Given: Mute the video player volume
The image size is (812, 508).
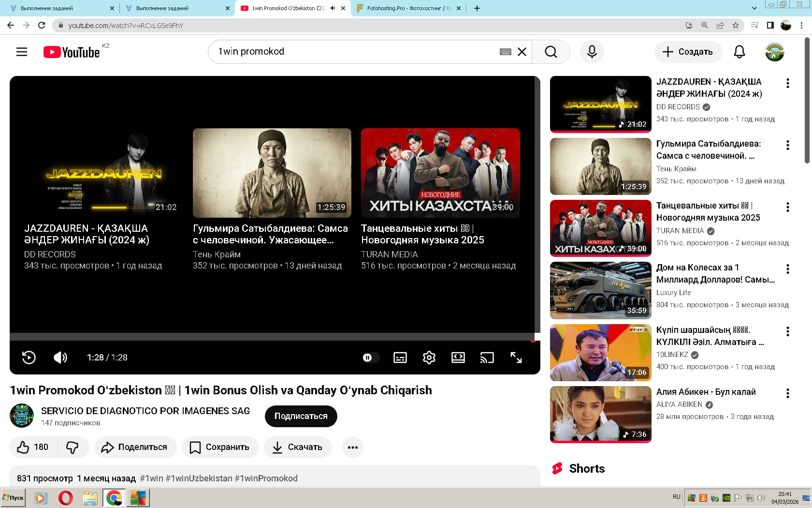Looking at the screenshot, I should 60,358.
